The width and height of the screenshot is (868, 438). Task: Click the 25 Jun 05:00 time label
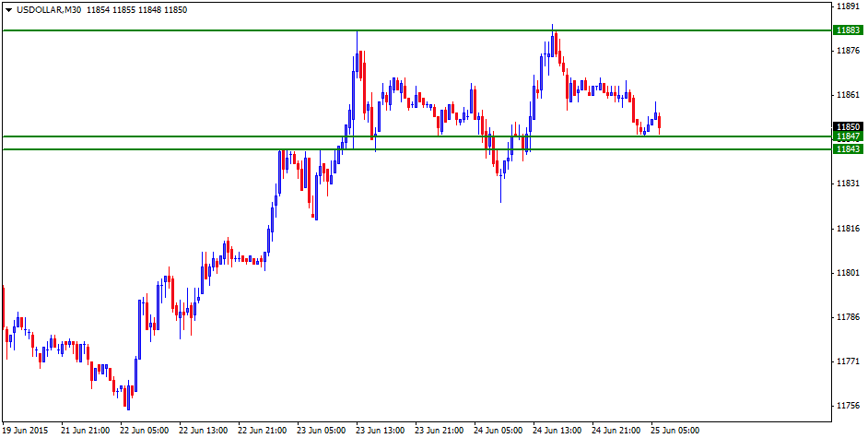click(x=677, y=431)
